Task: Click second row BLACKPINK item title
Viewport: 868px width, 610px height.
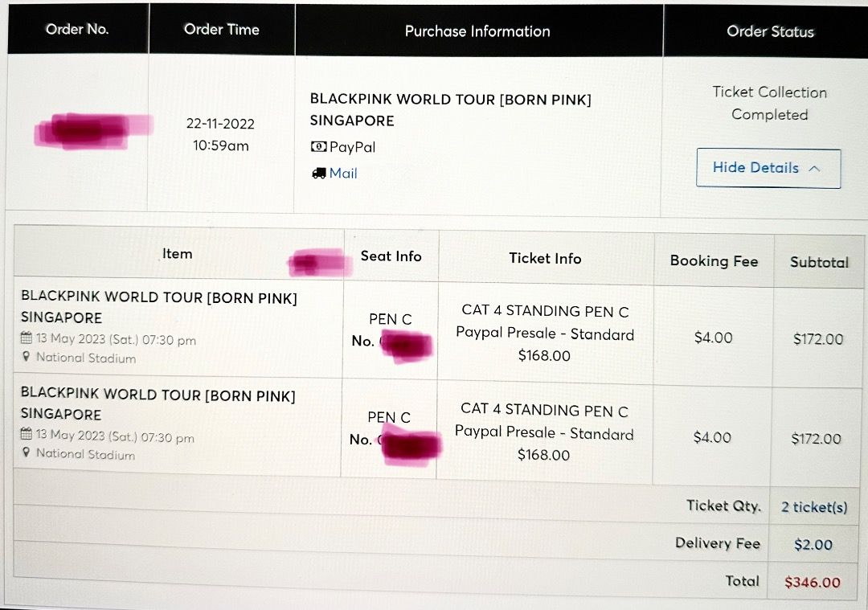Action: click(158, 404)
